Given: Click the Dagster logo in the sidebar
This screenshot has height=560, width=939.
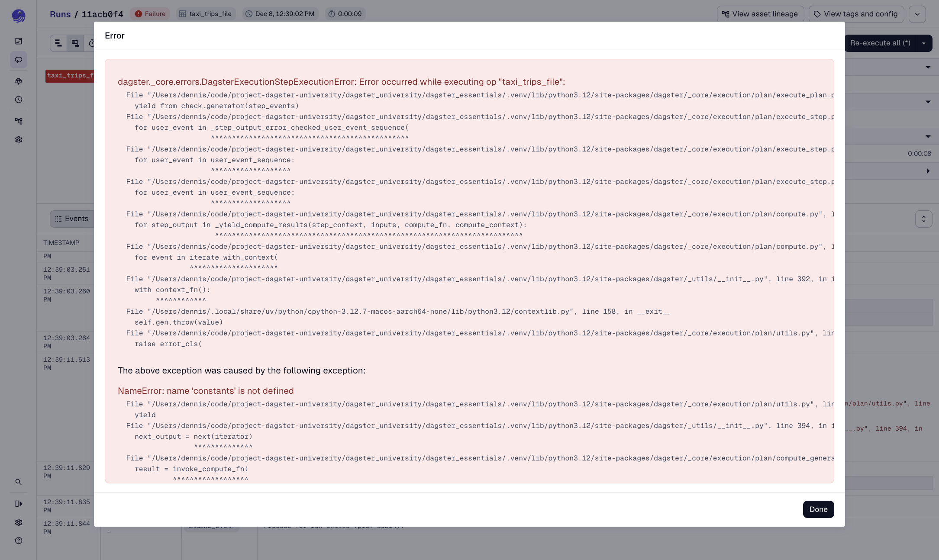Looking at the screenshot, I should 18,16.
